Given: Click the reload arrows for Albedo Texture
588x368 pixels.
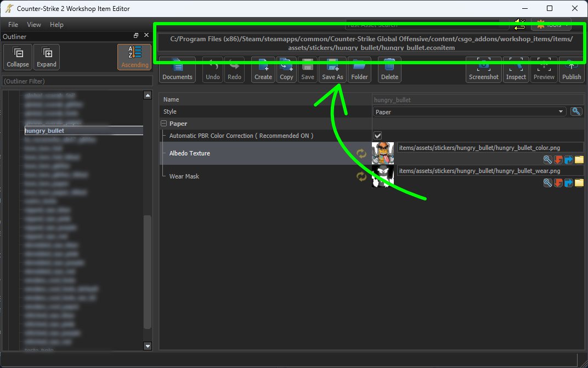Looking at the screenshot, I should click(x=361, y=153).
